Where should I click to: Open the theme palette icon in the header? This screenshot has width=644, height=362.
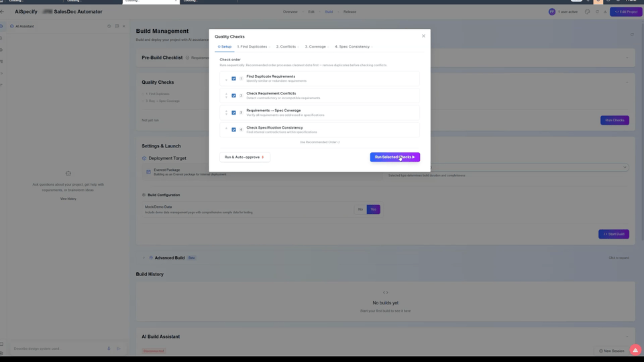pos(588,12)
